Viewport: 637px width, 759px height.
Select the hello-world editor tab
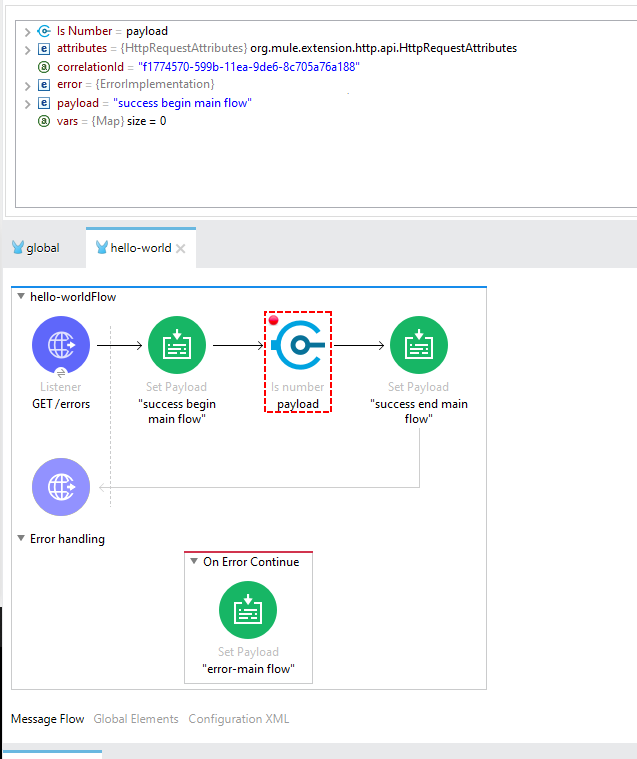pos(140,248)
